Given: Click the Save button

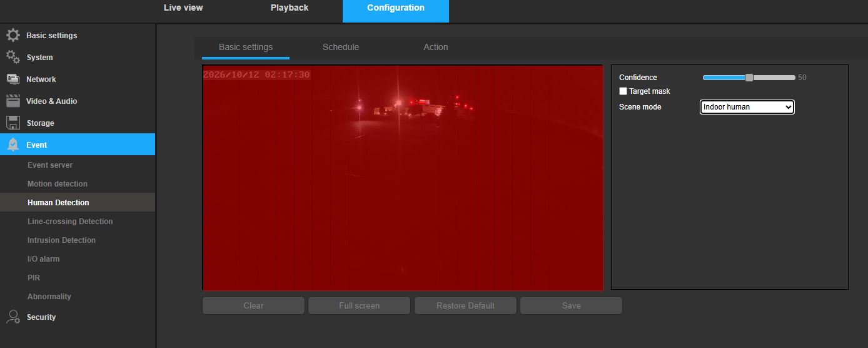Looking at the screenshot, I should 571,305.
